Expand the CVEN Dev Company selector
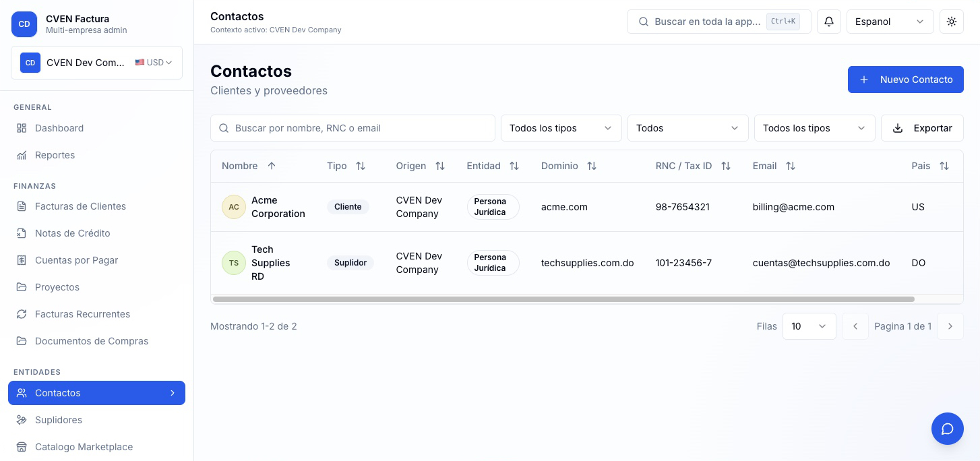 [x=96, y=63]
